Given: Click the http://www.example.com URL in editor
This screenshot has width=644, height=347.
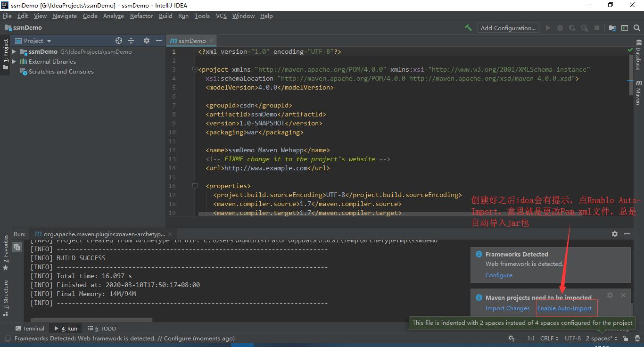Looking at the screenshot, I should click(266, 168).
